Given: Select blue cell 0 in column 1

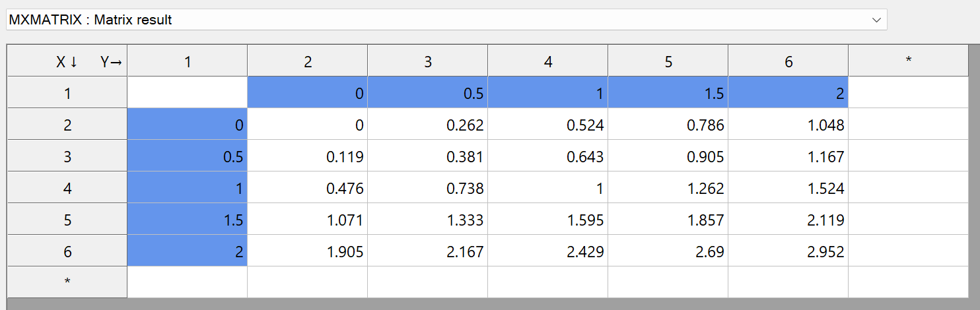Looking at the screenshot, I should pos(188,125).
